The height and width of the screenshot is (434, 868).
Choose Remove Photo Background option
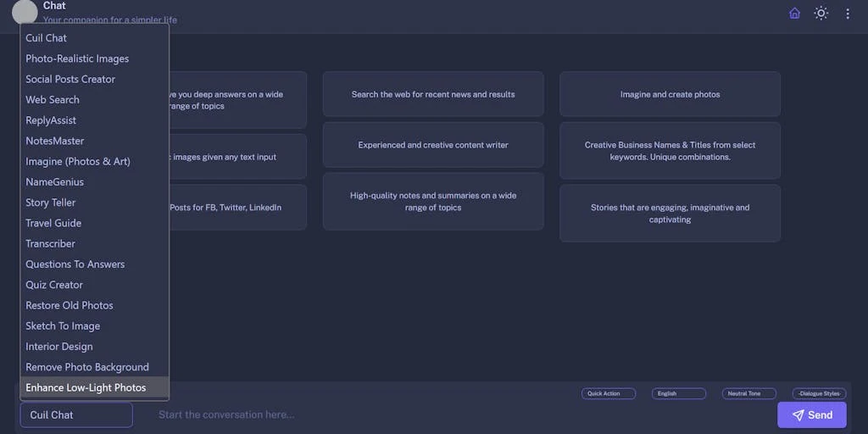[94, 366]
